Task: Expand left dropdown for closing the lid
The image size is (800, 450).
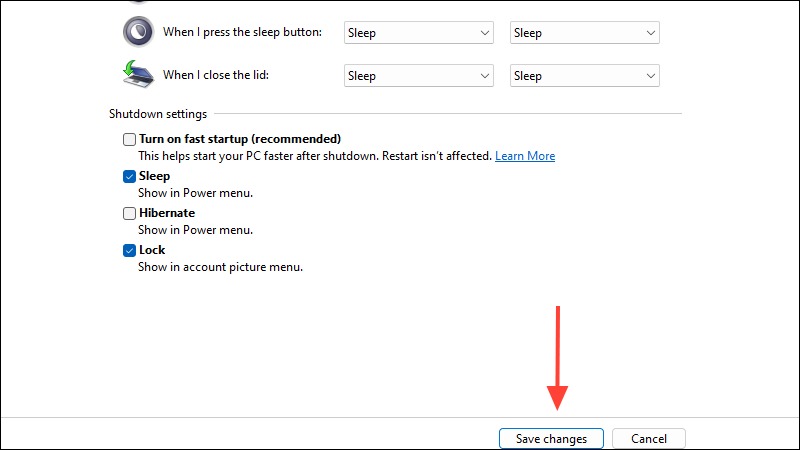Action: [418, 76]
